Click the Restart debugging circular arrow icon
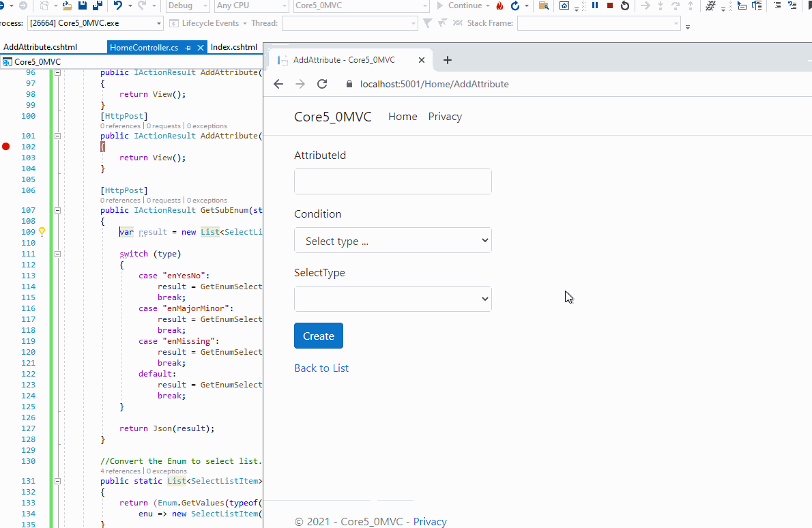Screen dimensions: 812x528 point(625,5)
